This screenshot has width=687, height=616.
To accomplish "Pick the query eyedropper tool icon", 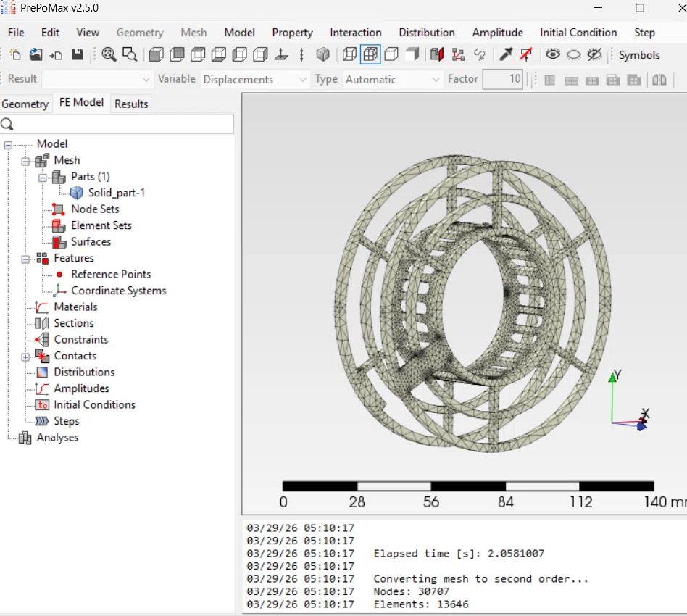I will (x=506, y=55).
